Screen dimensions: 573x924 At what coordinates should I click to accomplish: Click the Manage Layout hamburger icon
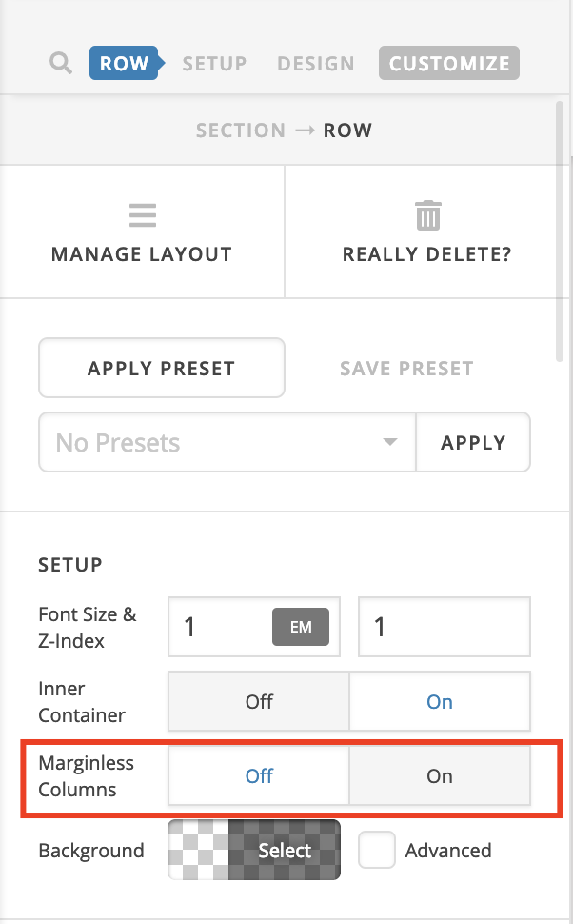[x=143, y=215]
